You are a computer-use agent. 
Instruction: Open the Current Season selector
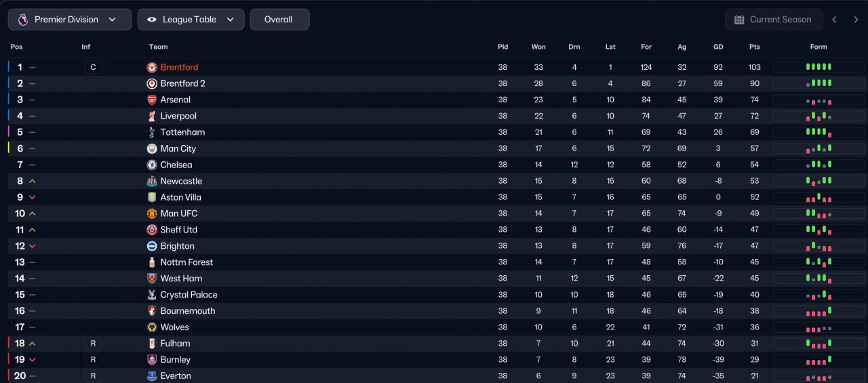click(x=774, y=20)
